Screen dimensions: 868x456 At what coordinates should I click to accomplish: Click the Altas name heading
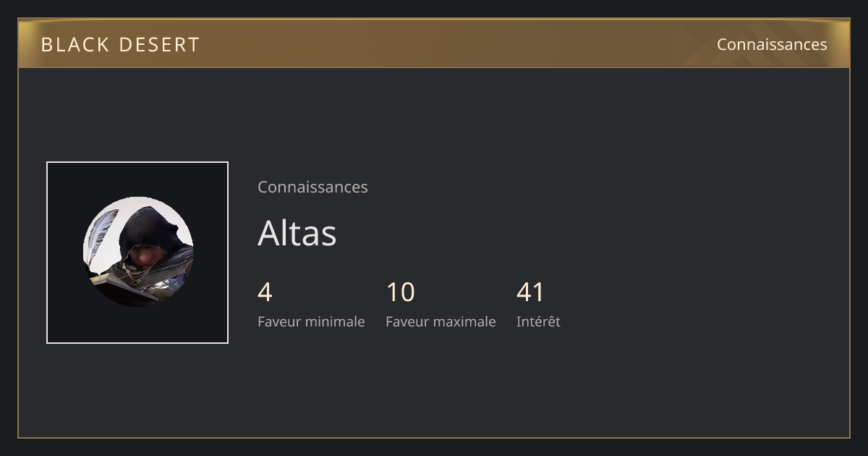pos(297,233)
